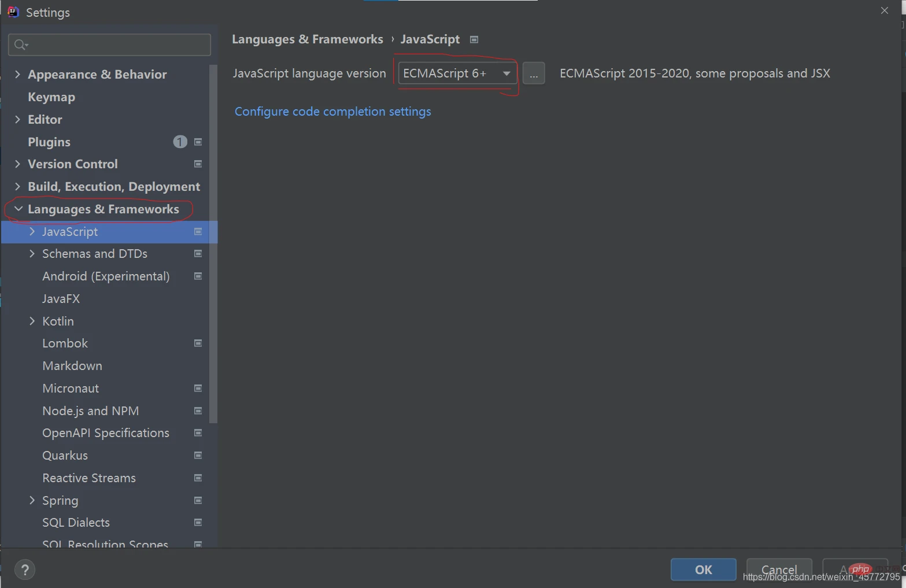
Task: Click the project settings icon beside Lombok
Action: [x=198, y=343]
